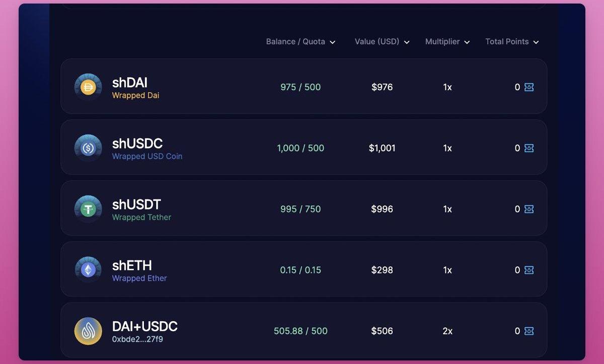
Task: Click the points ticket icon in shUSDC row
Action: (x=529, y=148)
